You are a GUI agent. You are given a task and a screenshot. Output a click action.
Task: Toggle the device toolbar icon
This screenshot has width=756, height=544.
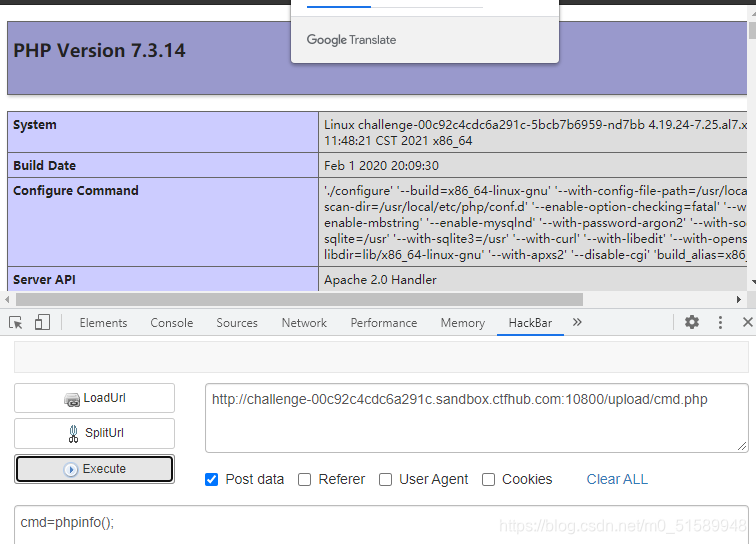tap(42, 322)
